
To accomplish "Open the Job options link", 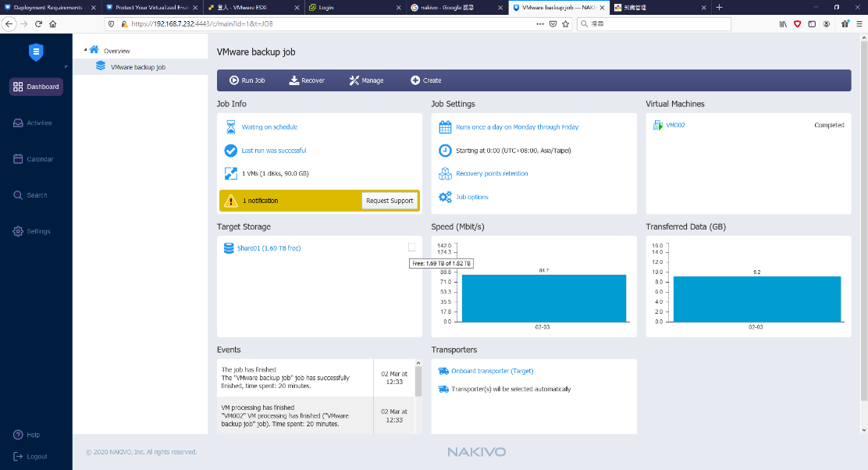I will point(472,197).
